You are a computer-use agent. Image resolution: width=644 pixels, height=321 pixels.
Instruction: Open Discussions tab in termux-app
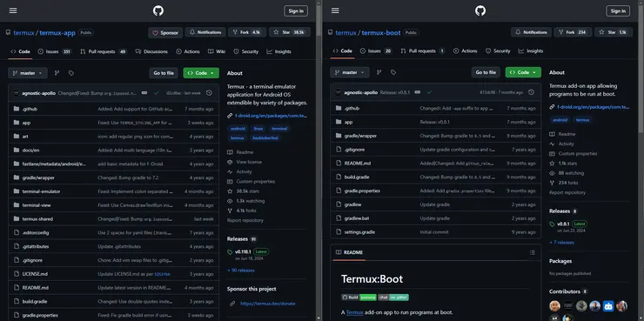pyautogui.click(x=151, y=51)
